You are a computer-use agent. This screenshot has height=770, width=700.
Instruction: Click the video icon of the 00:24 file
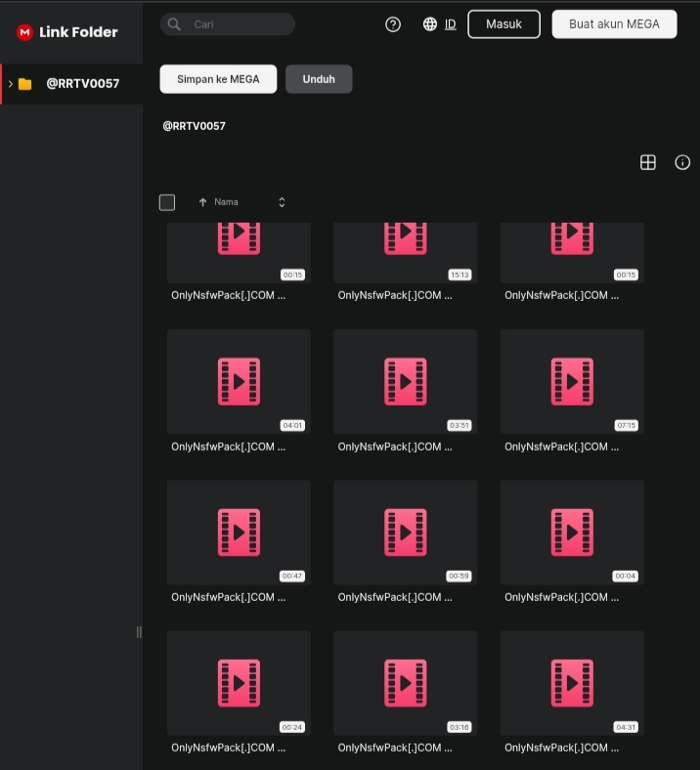click(239, 683)
